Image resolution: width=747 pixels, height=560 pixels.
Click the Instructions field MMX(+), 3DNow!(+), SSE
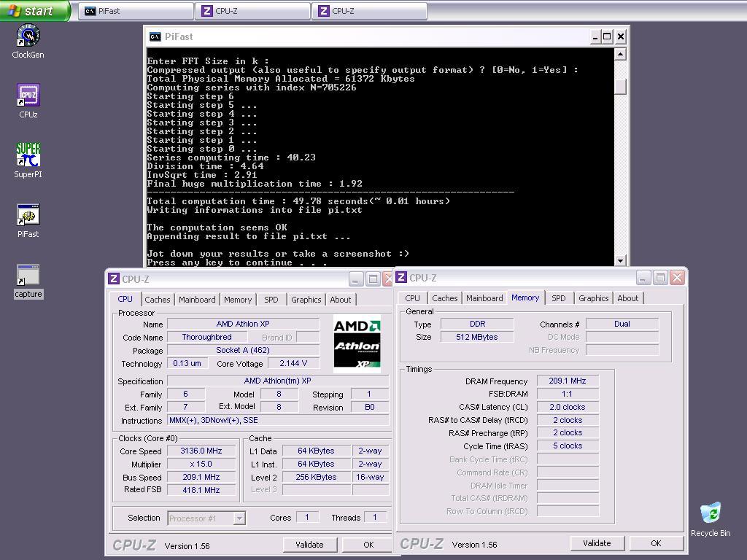(x=278, y=421)
